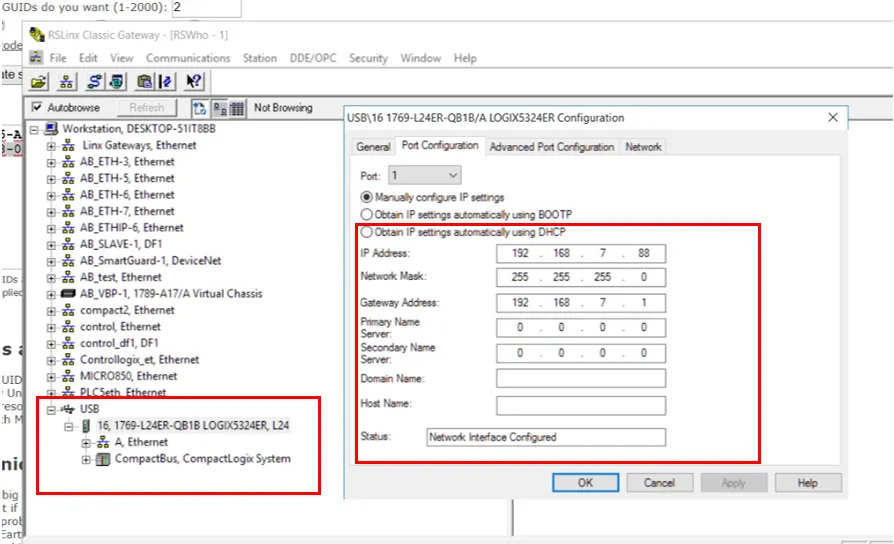Click the Host Name text box
Screen dimensions: 894x544
click(x=581, y=405)
